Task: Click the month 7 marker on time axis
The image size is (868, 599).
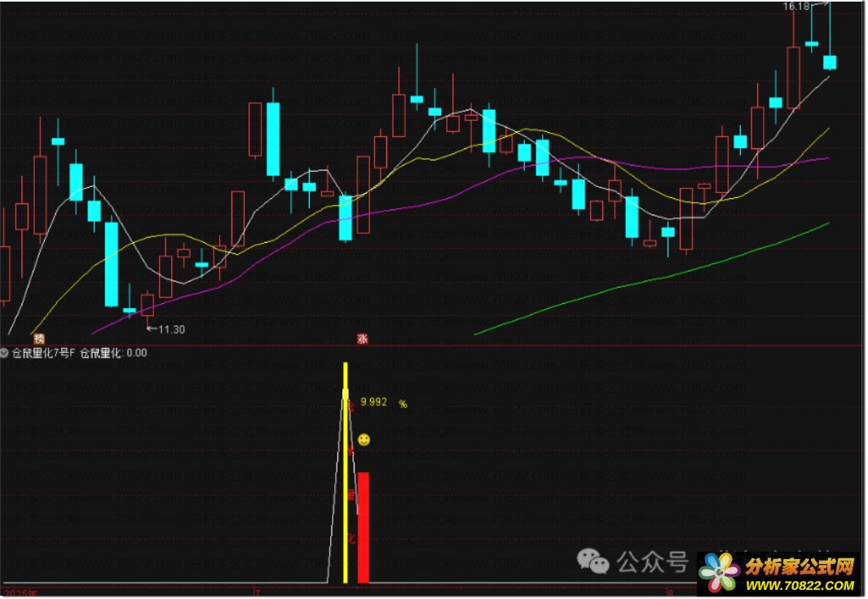Action: [256, 592]
